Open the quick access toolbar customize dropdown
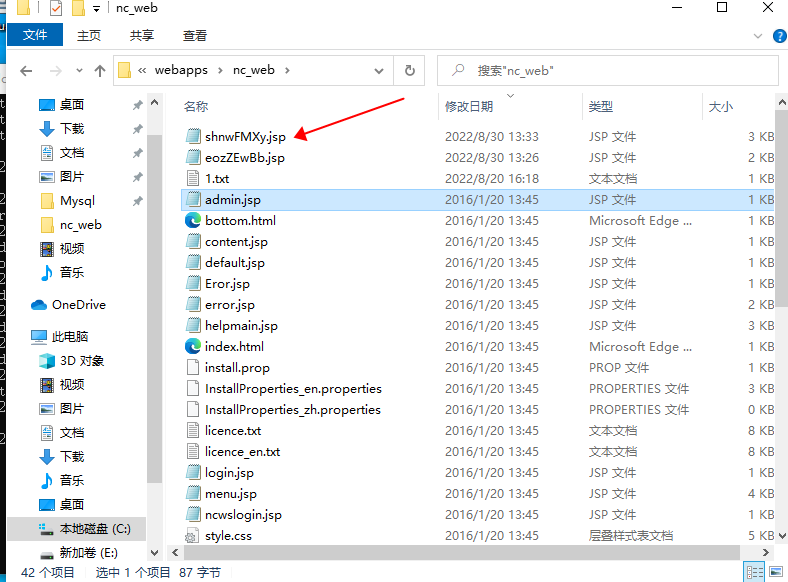 (96, 9)
